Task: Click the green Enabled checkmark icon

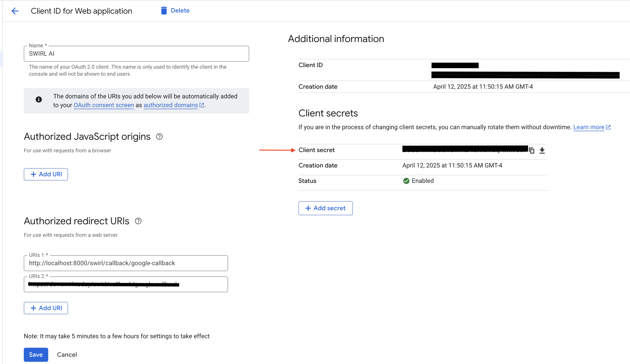Action: pyautogui.click(x=406, y=181)
